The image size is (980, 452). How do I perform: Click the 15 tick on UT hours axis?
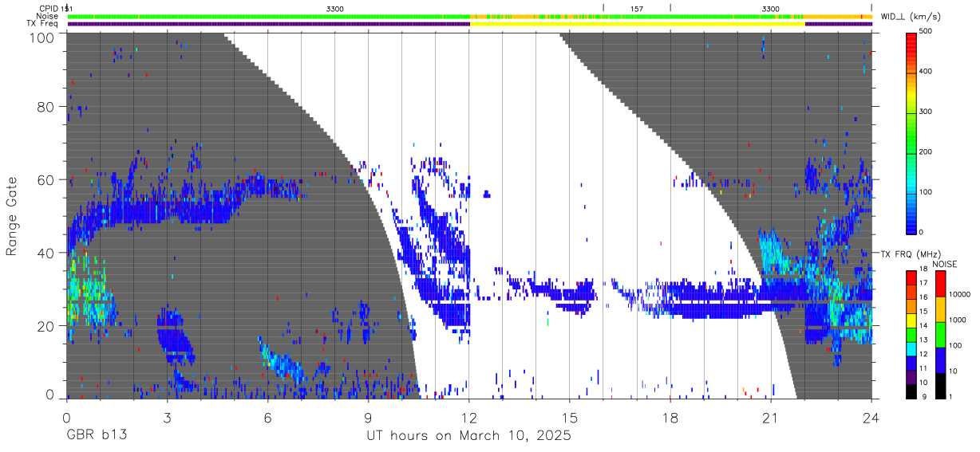tap(570, 417)
